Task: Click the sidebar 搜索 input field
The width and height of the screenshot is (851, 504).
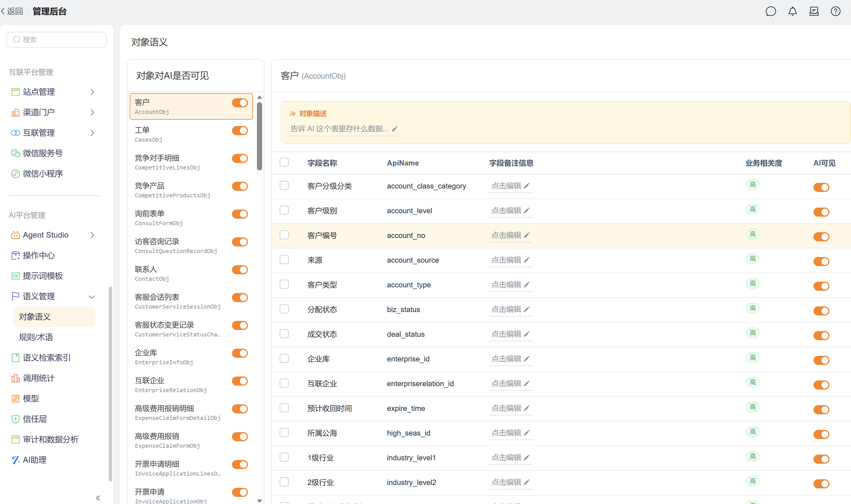Action: point(57,40)
